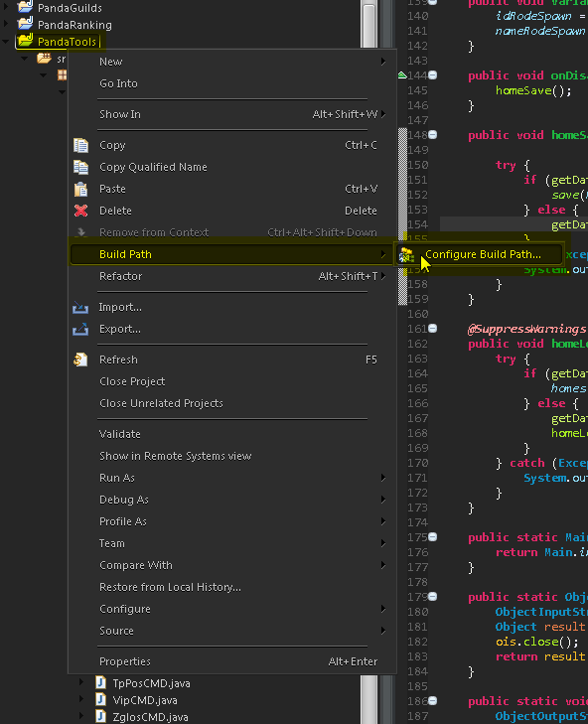Select Validate menu entry

point(232,434)
